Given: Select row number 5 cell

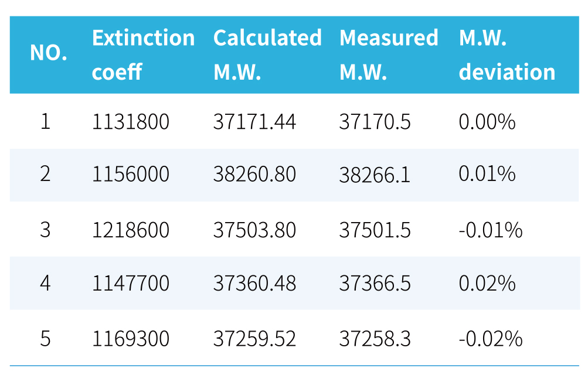Looking at the screenshot, I should (x=46, y=339).
